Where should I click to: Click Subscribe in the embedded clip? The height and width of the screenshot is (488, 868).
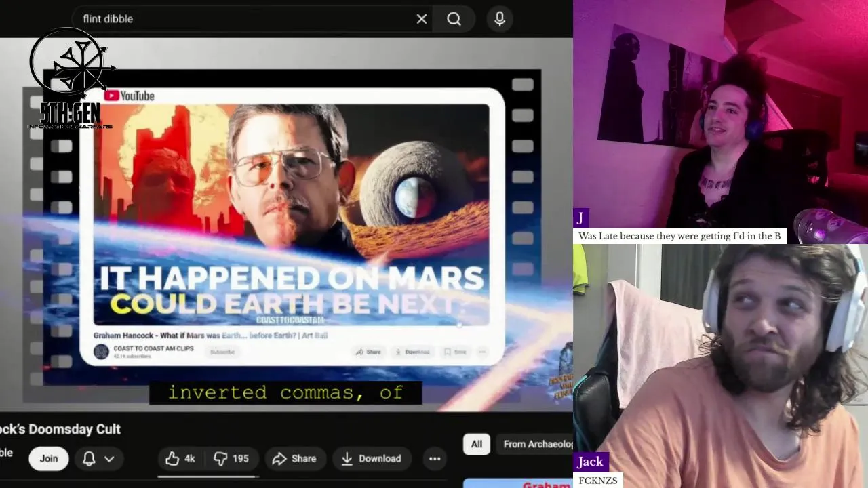click(x=222, y=352)
